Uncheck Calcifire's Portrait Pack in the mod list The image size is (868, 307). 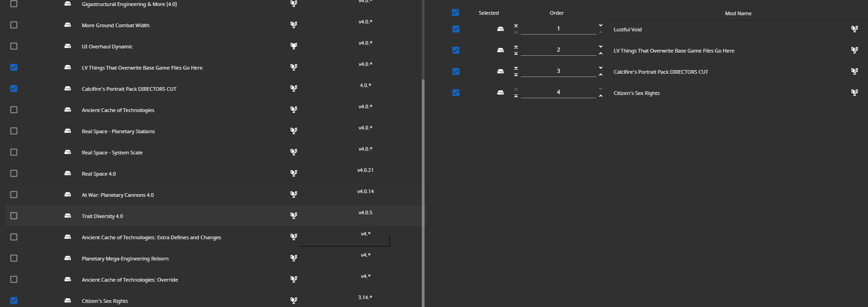(14, 89)
